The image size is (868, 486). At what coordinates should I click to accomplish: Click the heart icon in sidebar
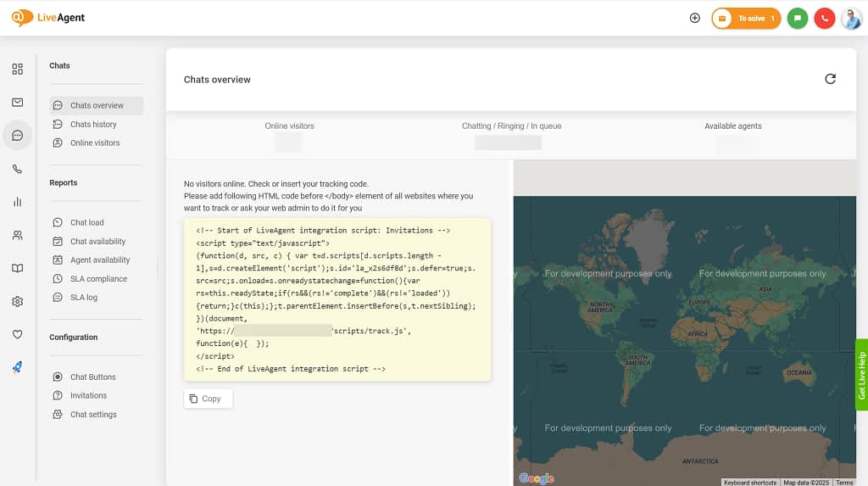click(17, 334)
